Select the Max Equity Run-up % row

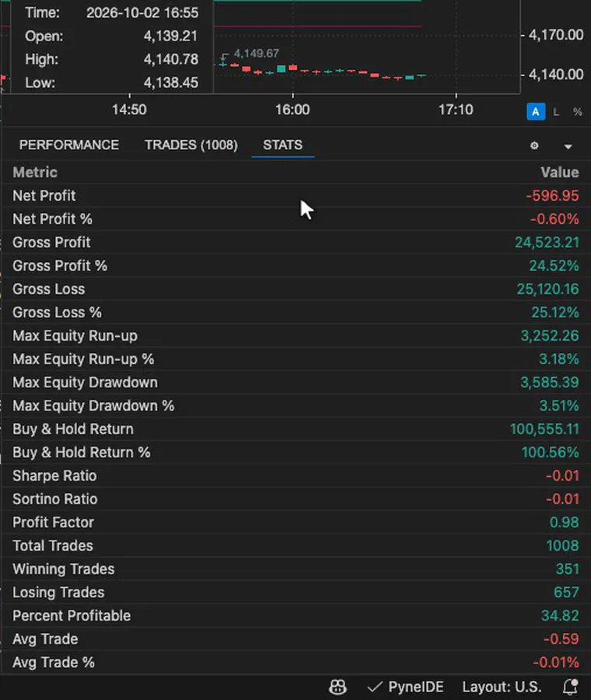pyautogui.click(x=295, y=359)
